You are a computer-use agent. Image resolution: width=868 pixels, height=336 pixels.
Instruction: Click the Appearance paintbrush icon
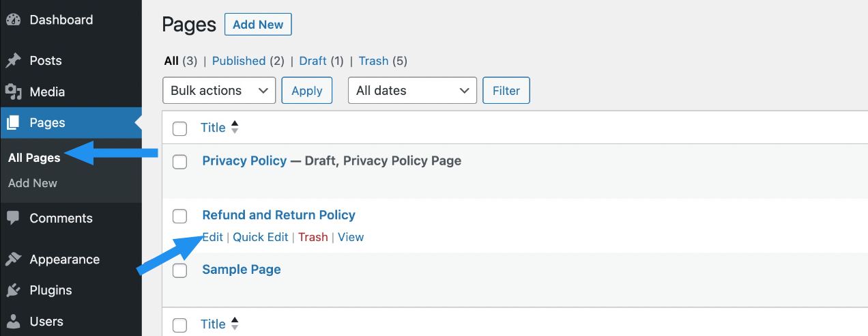13,260
